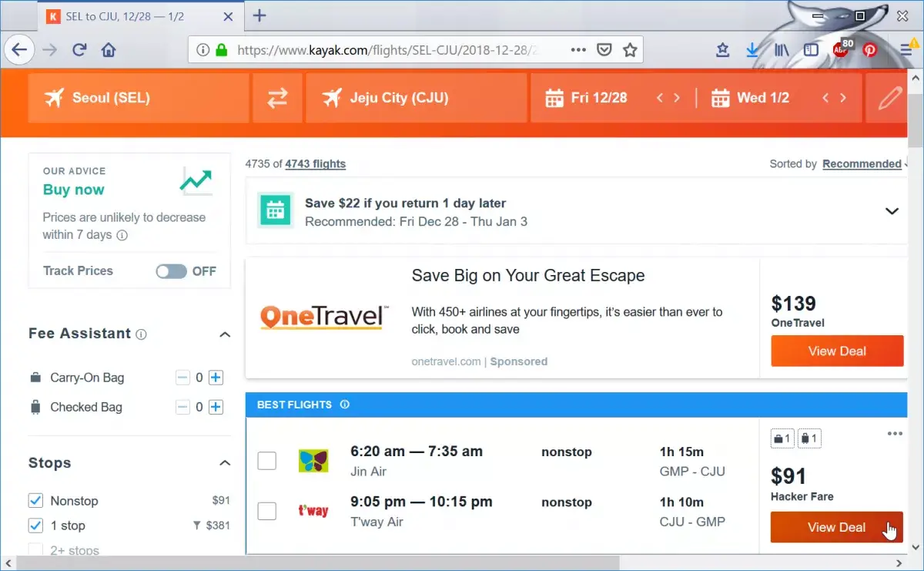Open the Pinterest extension icon
The height and width of the screenshot is (571, 924).
pyautogui.click(x=869, y=50)
